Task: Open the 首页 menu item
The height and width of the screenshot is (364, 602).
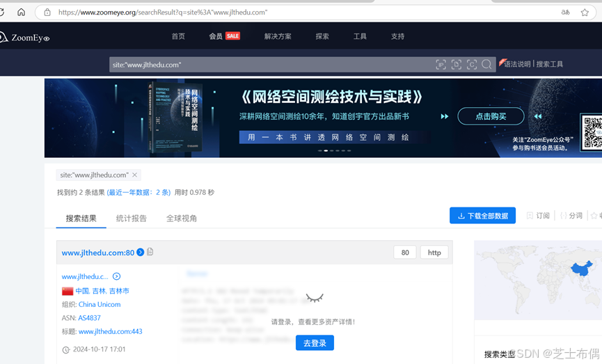Action: [178, 36]
